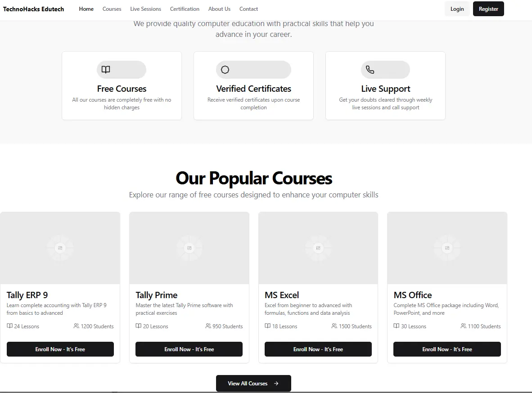Viewport: 532px width, 393px height.
Task: Click the MS Office course title
Action: tap(413, 295)
